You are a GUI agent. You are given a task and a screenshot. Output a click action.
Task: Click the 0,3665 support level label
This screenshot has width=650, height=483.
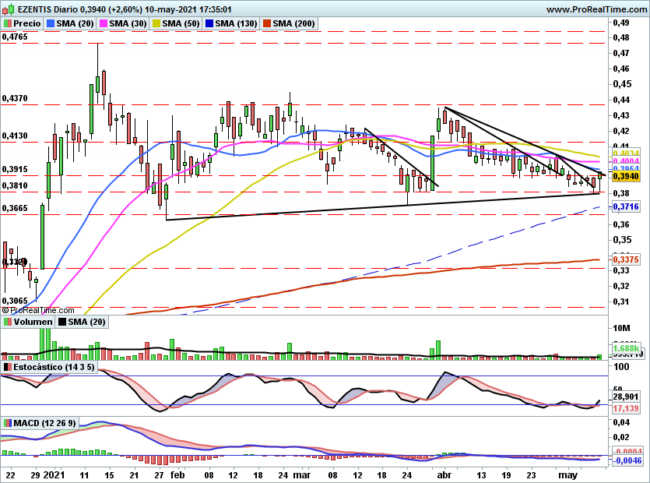coord(15,208)
